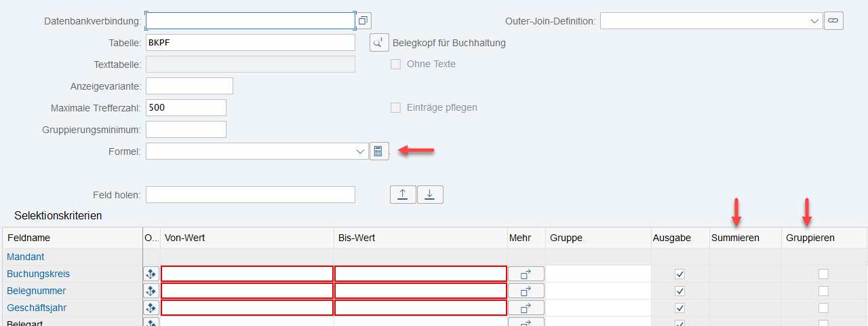The image size is (868, 326).
Task: Click selection option icon for Buchungskreis row
Action: (x=152, y=274)
